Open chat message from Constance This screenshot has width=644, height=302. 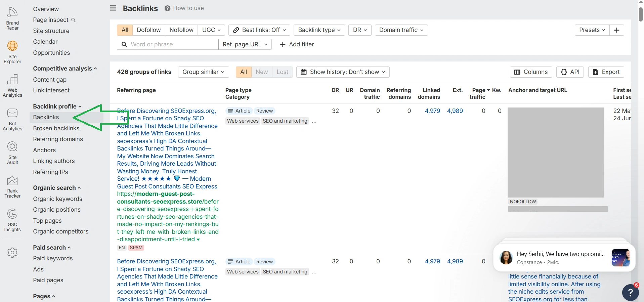tap(564, 258)
